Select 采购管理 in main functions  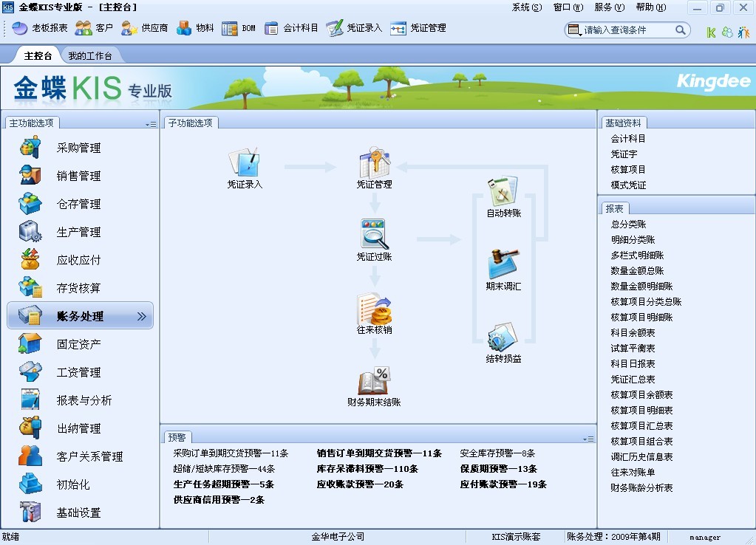point(79,148)
